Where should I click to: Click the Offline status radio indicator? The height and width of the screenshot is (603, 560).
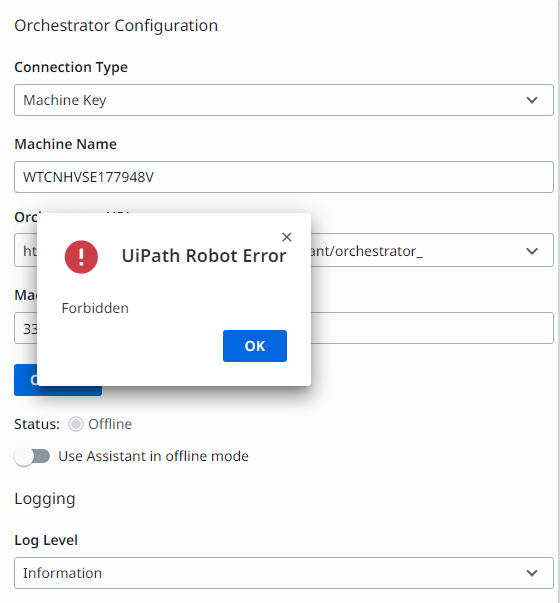pyautogui.click(x=76, y=424)
